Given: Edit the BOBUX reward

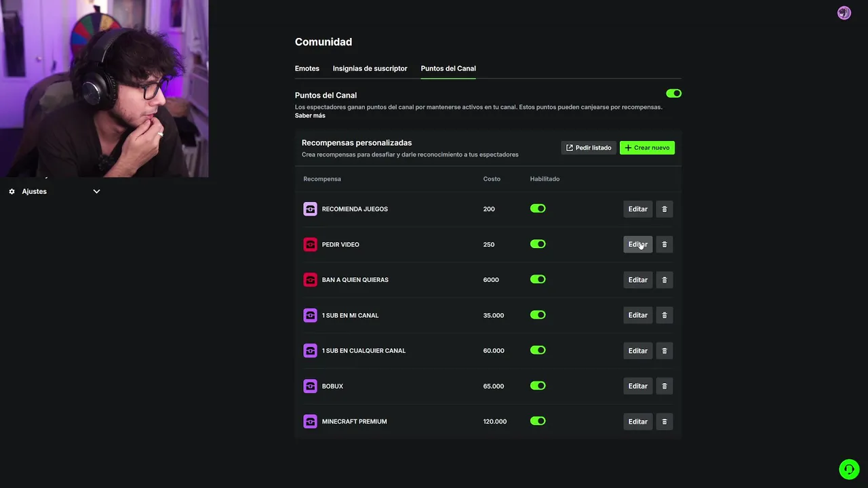Looking at the screenshot, I should (x=638, y=386).
